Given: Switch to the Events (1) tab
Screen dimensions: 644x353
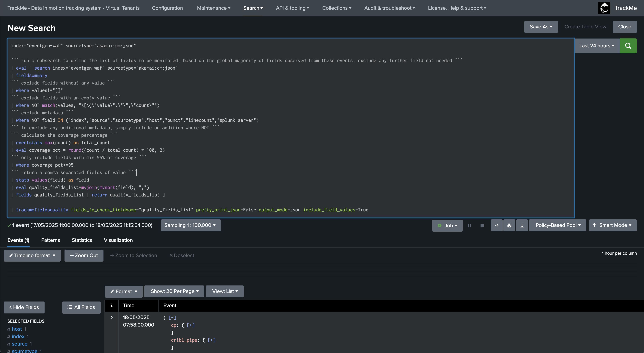Looking at the screenshot, I should [18, 240].
